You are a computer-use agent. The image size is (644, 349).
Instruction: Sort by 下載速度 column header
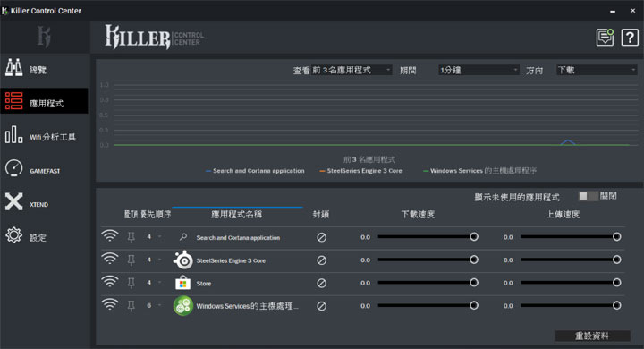(418, 214)
